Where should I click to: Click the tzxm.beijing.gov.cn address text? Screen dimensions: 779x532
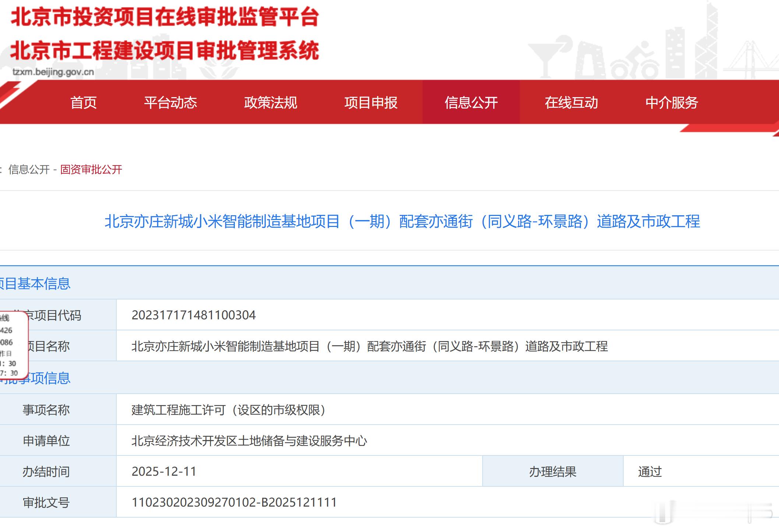tap(53, 72)
